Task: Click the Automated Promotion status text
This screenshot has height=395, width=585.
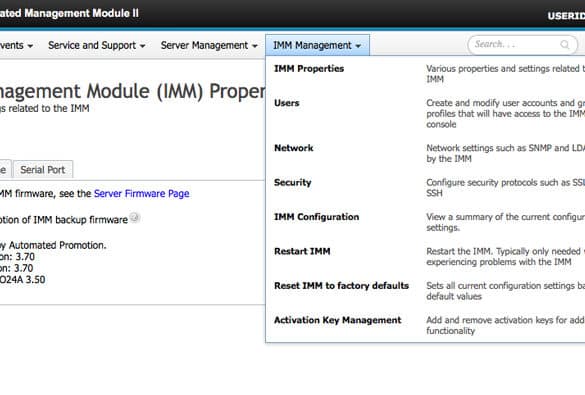Action: click(53, 245)
